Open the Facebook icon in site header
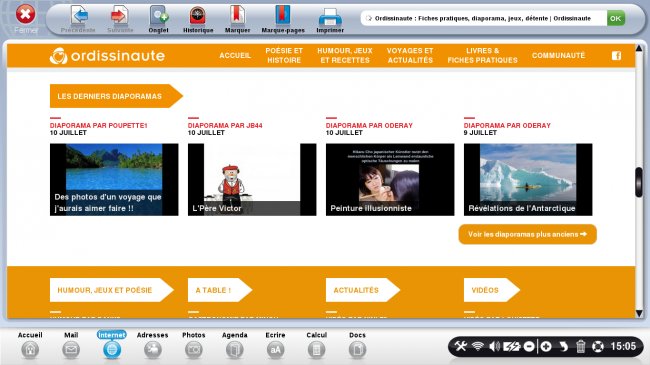 coord(616,56)
